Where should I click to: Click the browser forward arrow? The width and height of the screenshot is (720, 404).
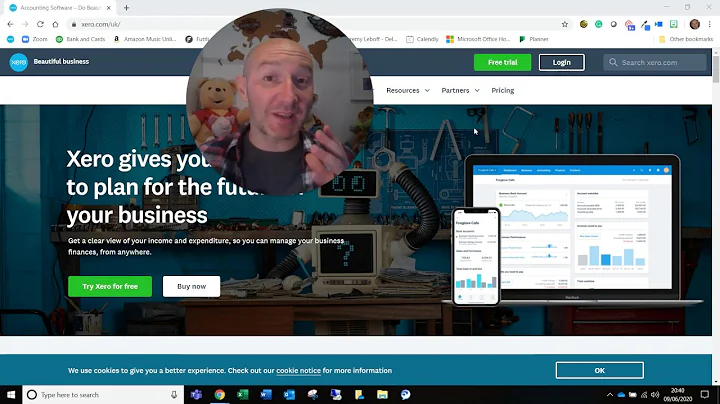click(x=25, y=24)
